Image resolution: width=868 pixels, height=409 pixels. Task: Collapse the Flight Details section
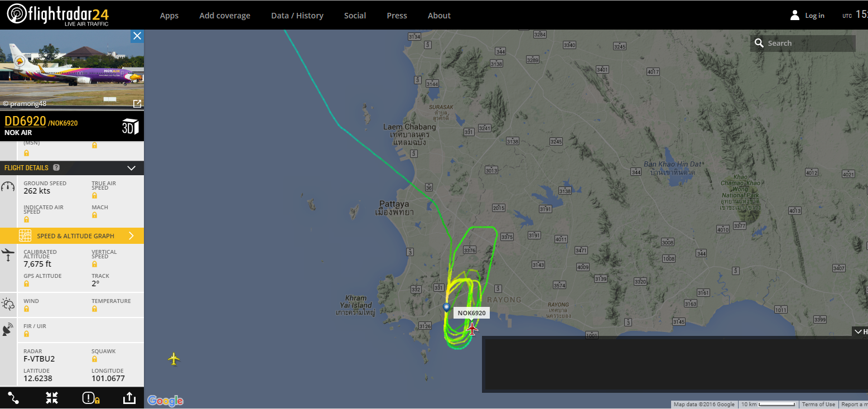(x=132, y=168)
